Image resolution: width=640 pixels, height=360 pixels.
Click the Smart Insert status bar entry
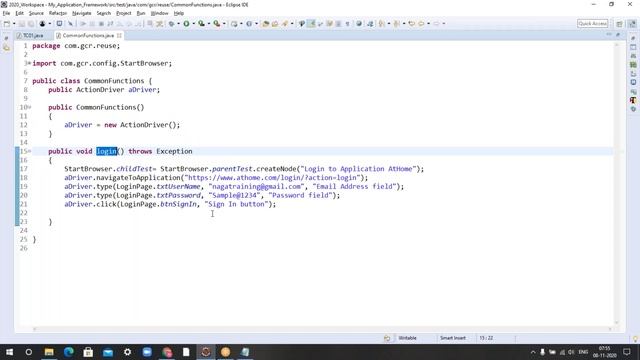(453, 338)
